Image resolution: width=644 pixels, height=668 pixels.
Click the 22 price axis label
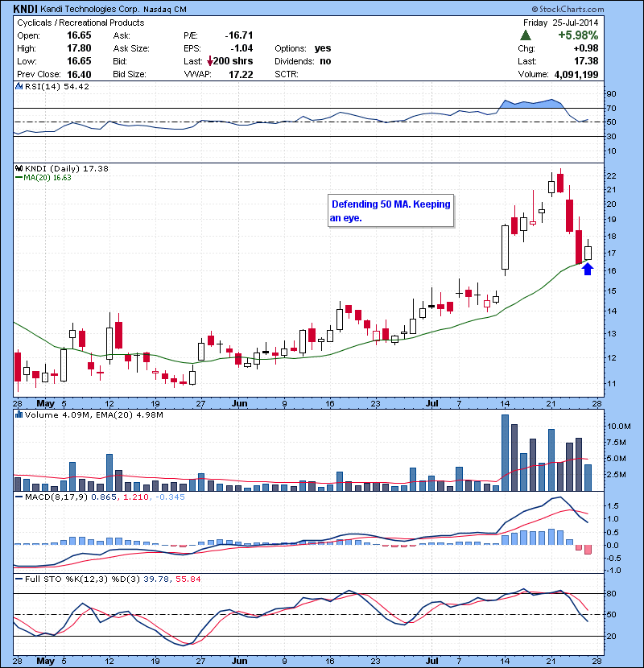[611, 176]
